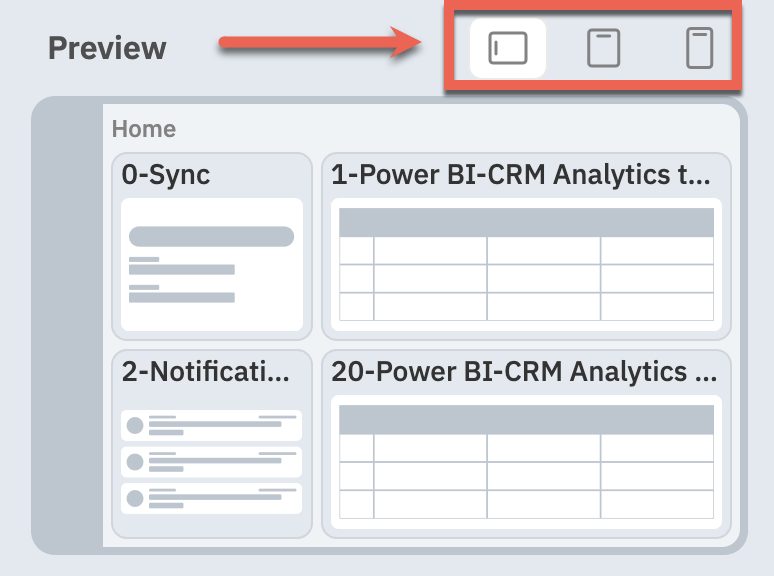The height and width of the screenshot is (576, 774).
Task: Open the 0-Sync form thumbnail
Action: [212, 264]
